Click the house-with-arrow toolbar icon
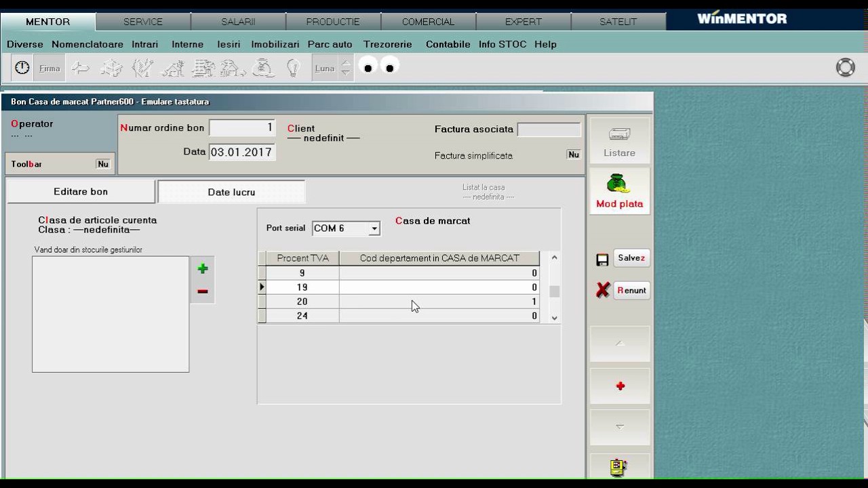The height and width of the screenshot is (488, 868). (x=233, y=68)
